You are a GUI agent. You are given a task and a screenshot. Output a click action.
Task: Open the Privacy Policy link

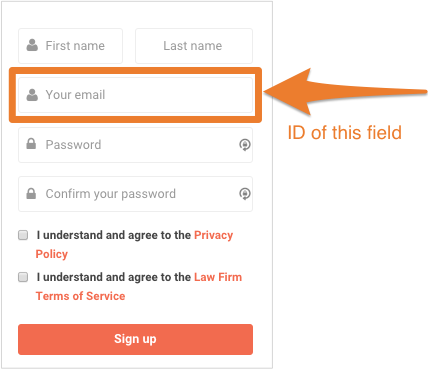pos(134,244)
